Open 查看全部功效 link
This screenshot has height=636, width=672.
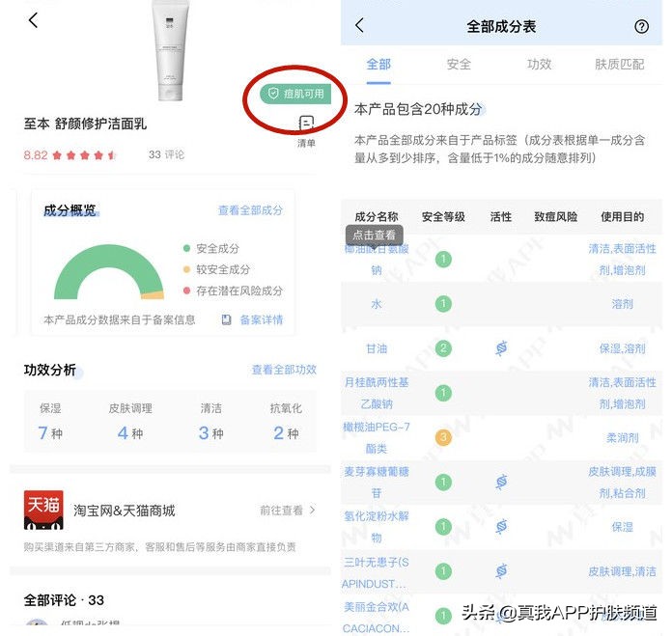coord(284,370)
